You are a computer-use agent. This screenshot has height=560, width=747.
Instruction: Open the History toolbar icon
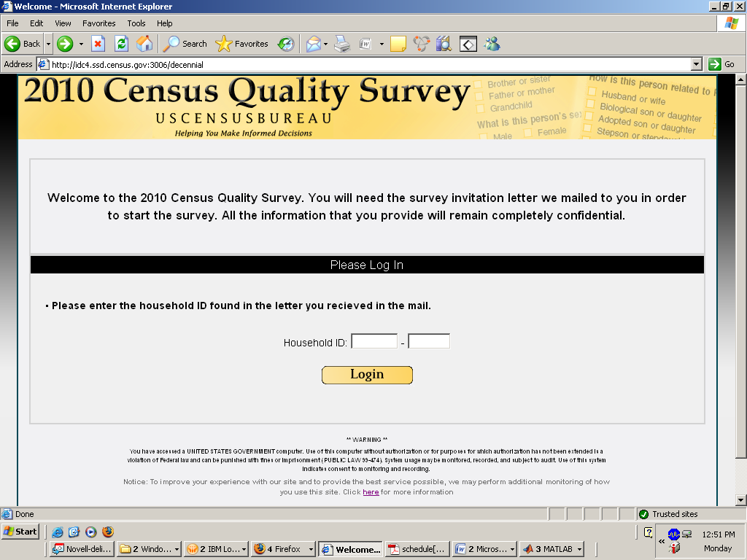(286, 44)
